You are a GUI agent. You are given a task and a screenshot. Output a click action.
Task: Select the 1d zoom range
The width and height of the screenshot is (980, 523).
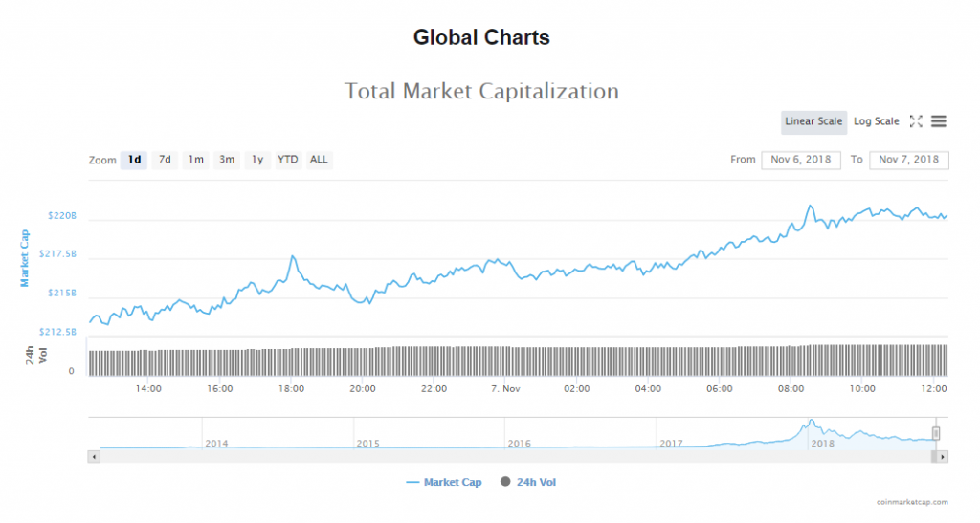135,160
